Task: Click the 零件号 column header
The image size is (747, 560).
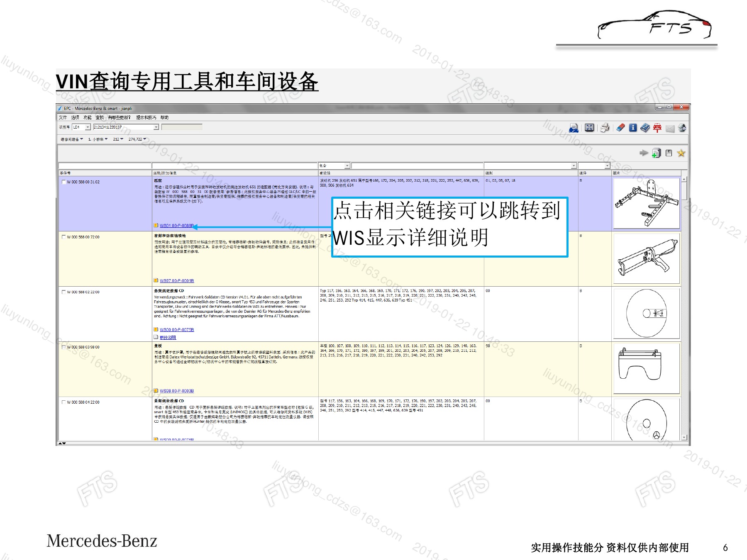Action: click(x=105, y=173)
